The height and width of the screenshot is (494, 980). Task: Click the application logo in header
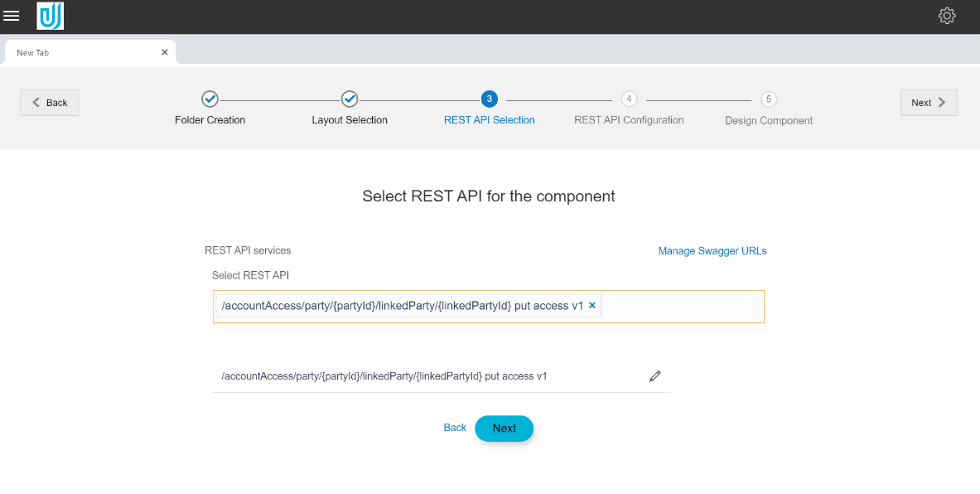pyautogui.click(x=50, y=17)
